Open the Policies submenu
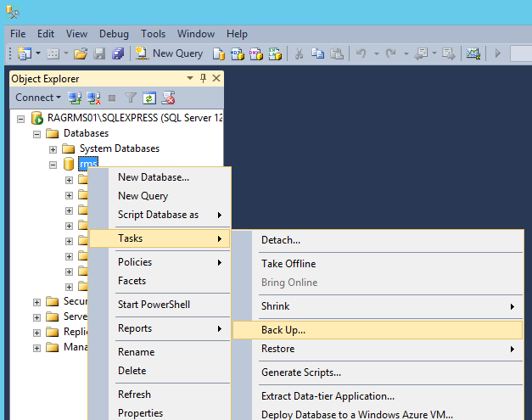 (160, 262)
